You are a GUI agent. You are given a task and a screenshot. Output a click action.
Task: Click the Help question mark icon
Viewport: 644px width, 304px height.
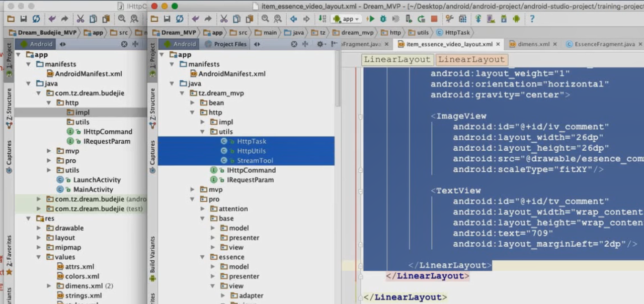point(532,19)
